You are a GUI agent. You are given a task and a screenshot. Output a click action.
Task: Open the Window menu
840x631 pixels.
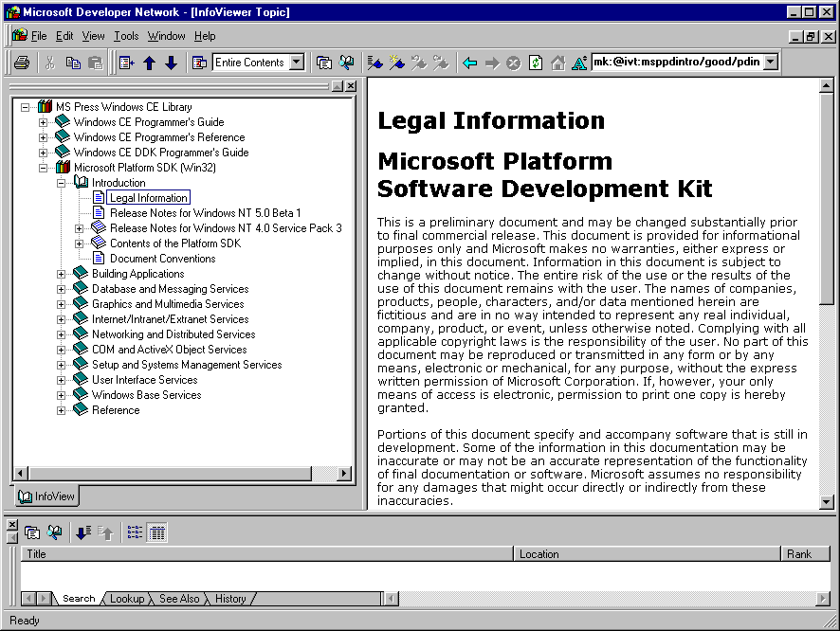(x=166, y=36)
